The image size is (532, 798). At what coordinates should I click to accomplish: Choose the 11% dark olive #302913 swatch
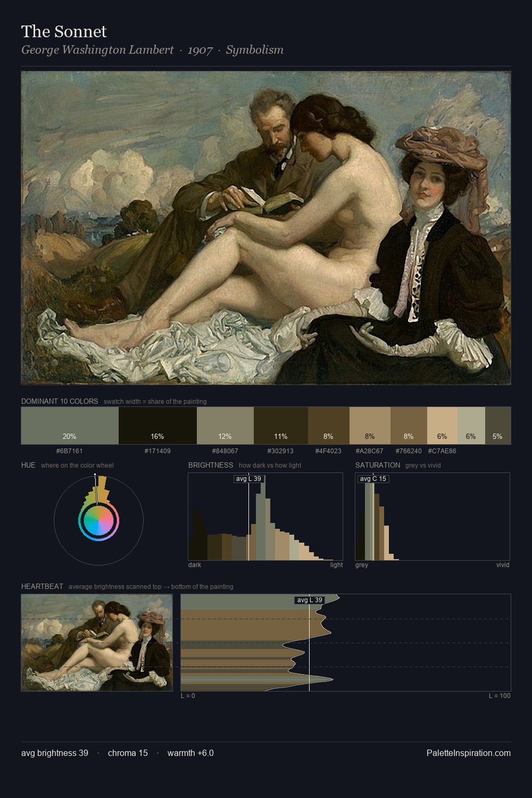point(281,426)
